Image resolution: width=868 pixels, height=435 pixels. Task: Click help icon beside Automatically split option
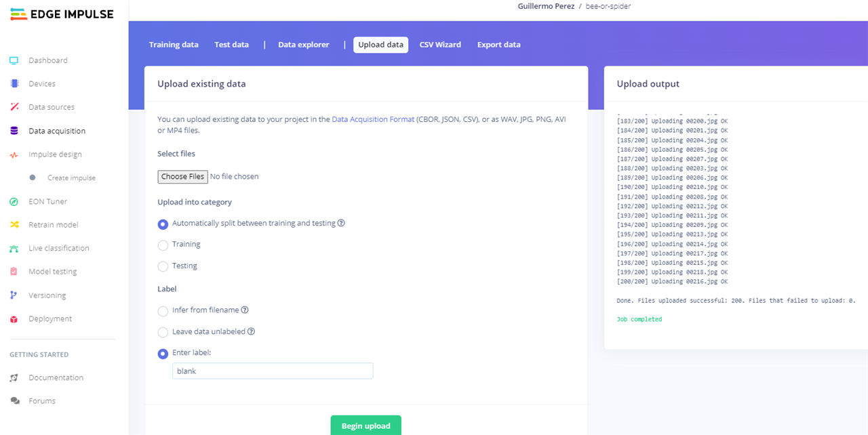tap(341, 223)
